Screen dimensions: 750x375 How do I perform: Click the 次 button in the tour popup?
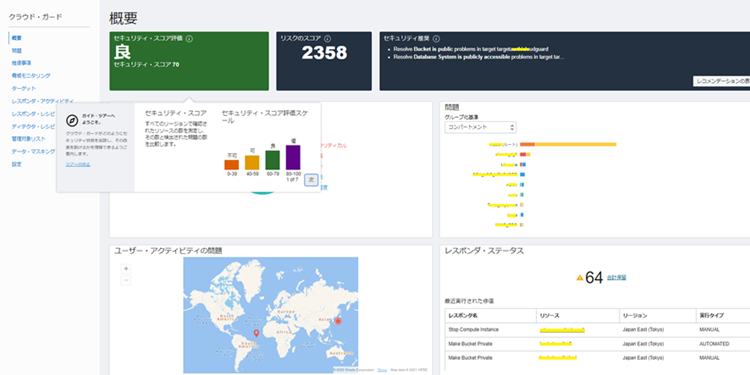click(x=311, y=180)
